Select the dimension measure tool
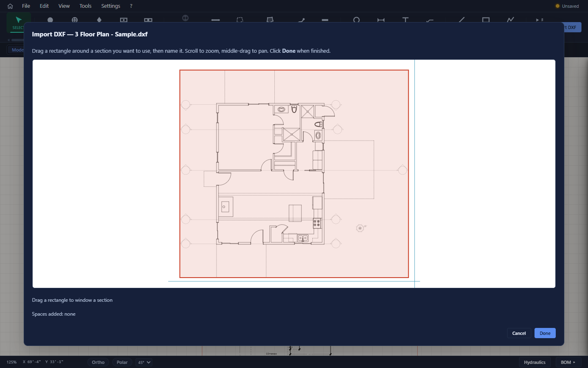This screenshot has height=368, width=588. click(381, 20)
